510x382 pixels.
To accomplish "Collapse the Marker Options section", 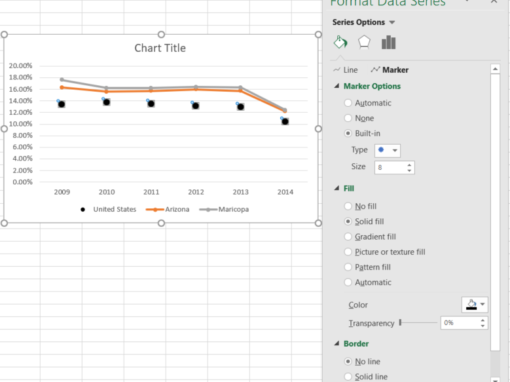I will coord(337,86).
